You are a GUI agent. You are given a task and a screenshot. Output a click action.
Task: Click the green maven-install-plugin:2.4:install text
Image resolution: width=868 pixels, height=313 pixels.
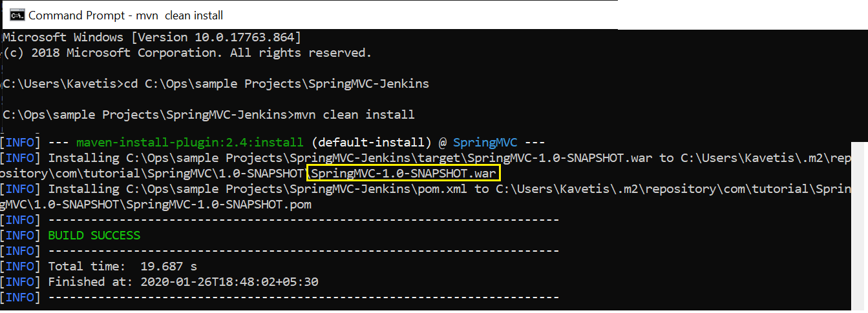189,142
